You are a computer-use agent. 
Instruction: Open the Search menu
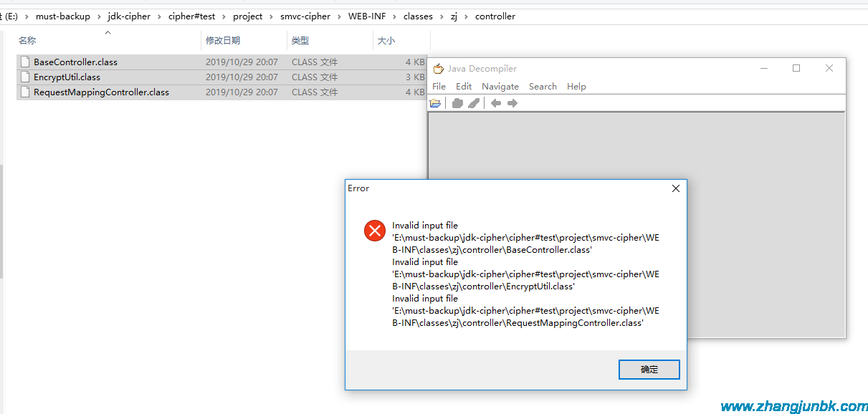click(543, 87)
